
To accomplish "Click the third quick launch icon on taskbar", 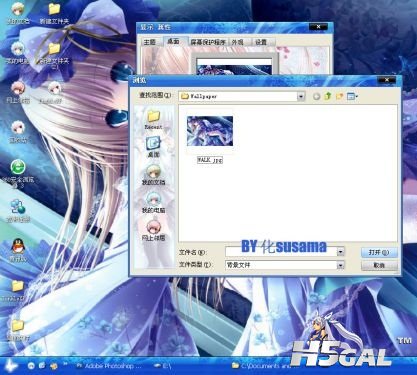I will click(53, 366).
